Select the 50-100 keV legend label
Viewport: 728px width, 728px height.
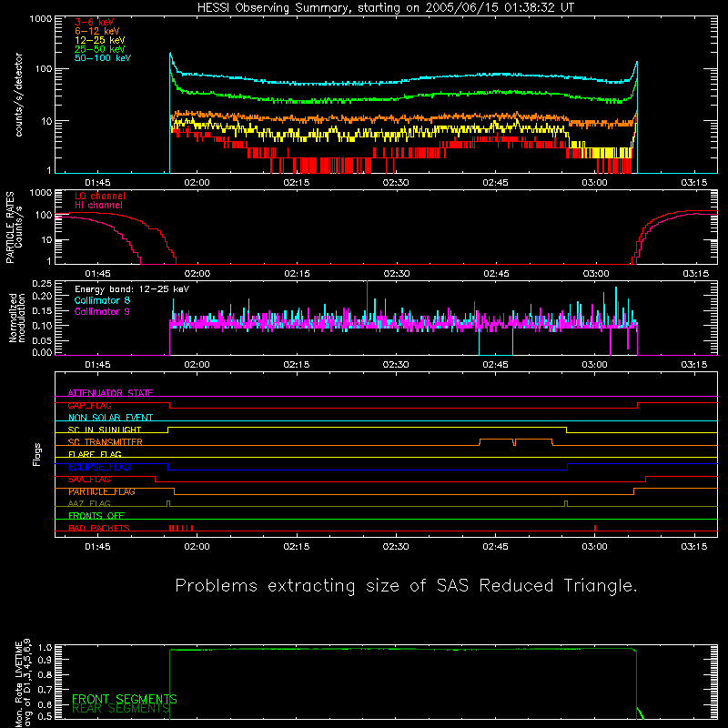click(x=102, y=58)
